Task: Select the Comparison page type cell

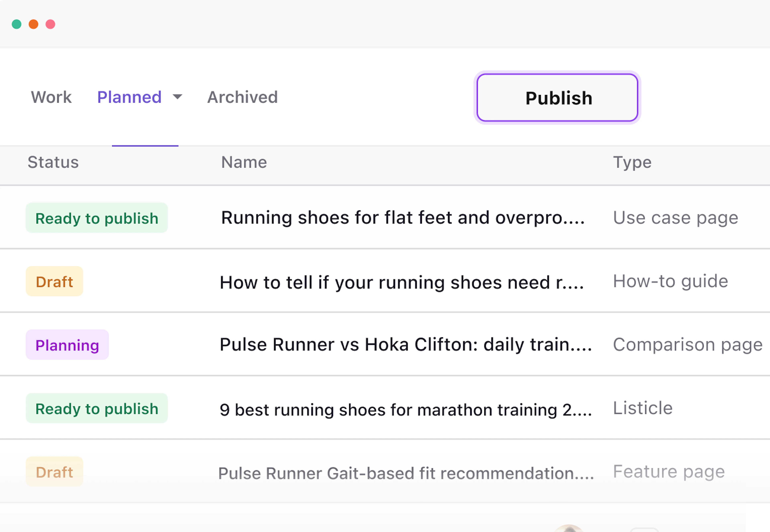Action: (x=688, y=345)
